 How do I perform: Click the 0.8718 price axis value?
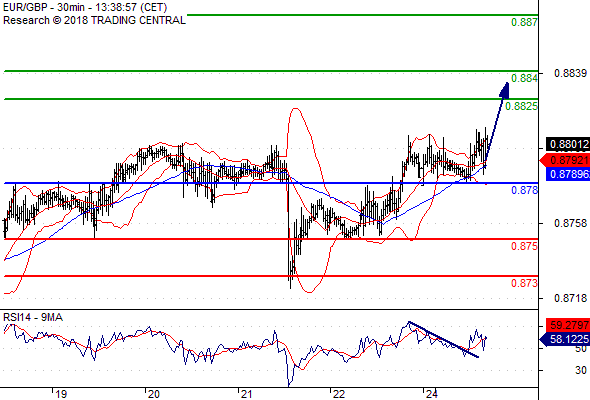570,298
